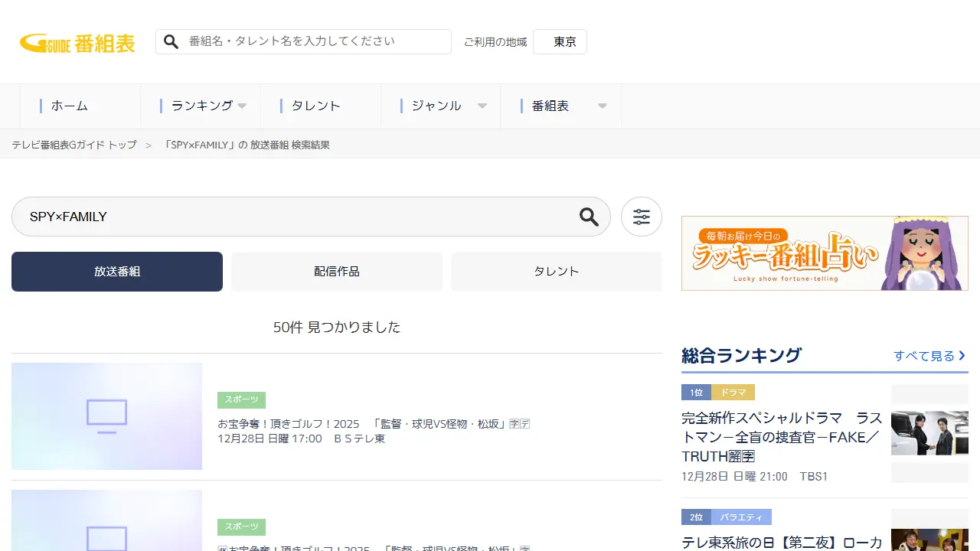Viewport: 980px width, 551px height.
Task: Switch to the 配信作品 tab
Action: click(337, 272)
